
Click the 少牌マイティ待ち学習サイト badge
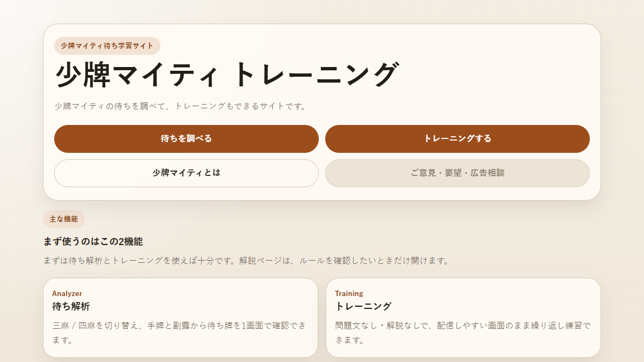coord(105,46)
